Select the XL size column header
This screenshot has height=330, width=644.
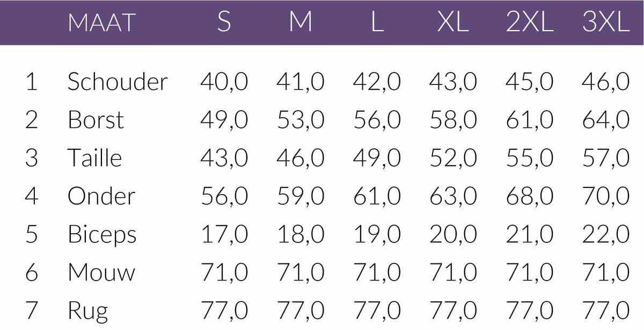point(453,23)
